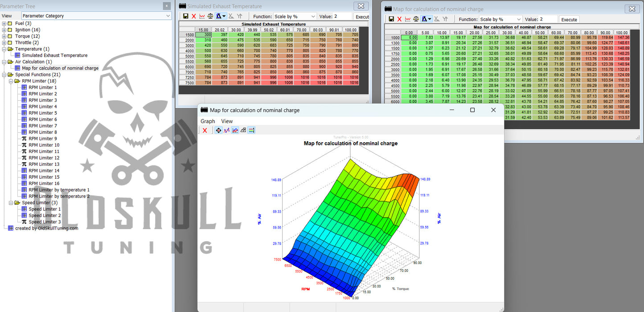Open the color scheme dropdown in nominal charge toolbar
Viewport: 644px width, 312px height.
[x=427, y=19]
